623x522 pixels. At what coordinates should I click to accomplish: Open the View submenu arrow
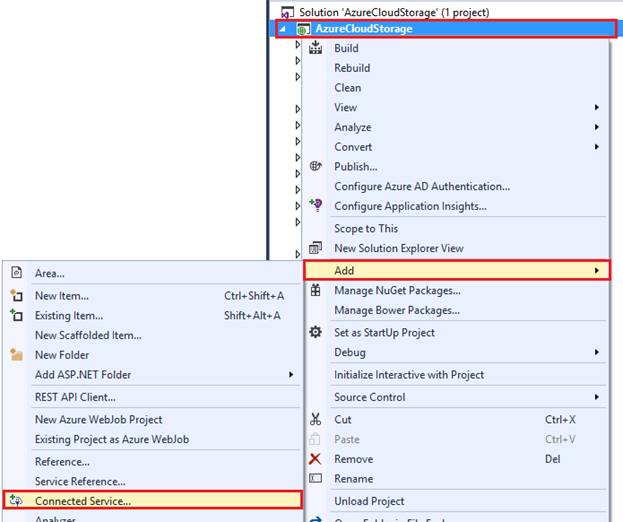click(596, 107)
